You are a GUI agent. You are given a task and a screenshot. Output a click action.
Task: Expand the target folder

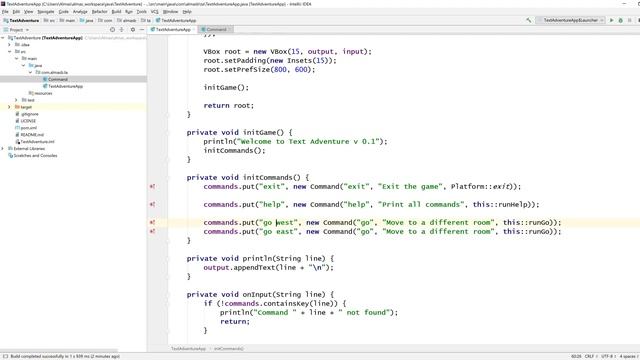(9, 107)
